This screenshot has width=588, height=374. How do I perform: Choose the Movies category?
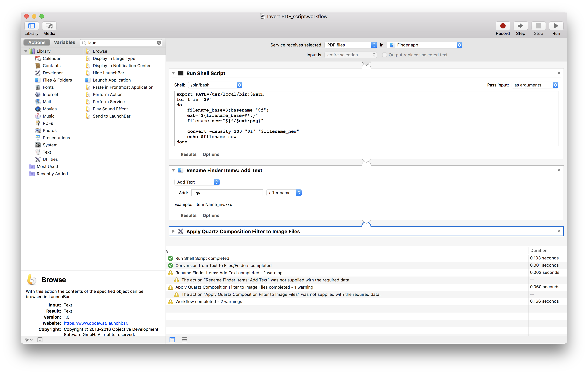point(50,109)
